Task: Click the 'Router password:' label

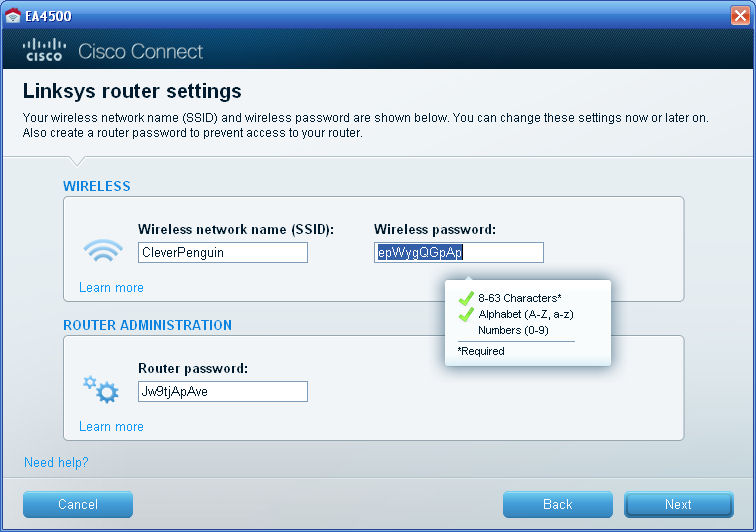Action: point(193,368)
